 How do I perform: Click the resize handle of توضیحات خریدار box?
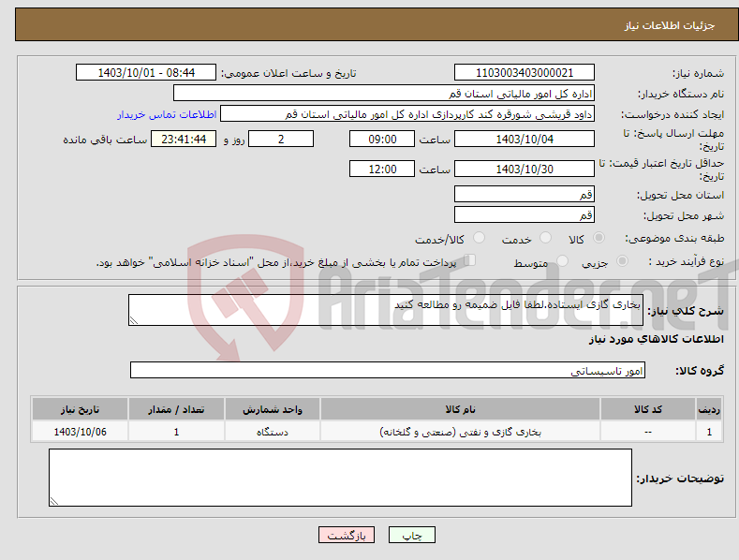[x=53, y=502]
